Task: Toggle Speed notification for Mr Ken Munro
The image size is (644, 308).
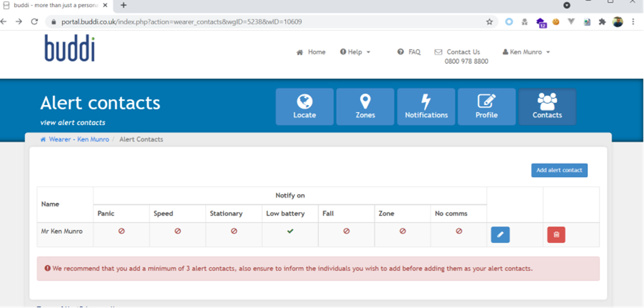Action: [178, 231]
